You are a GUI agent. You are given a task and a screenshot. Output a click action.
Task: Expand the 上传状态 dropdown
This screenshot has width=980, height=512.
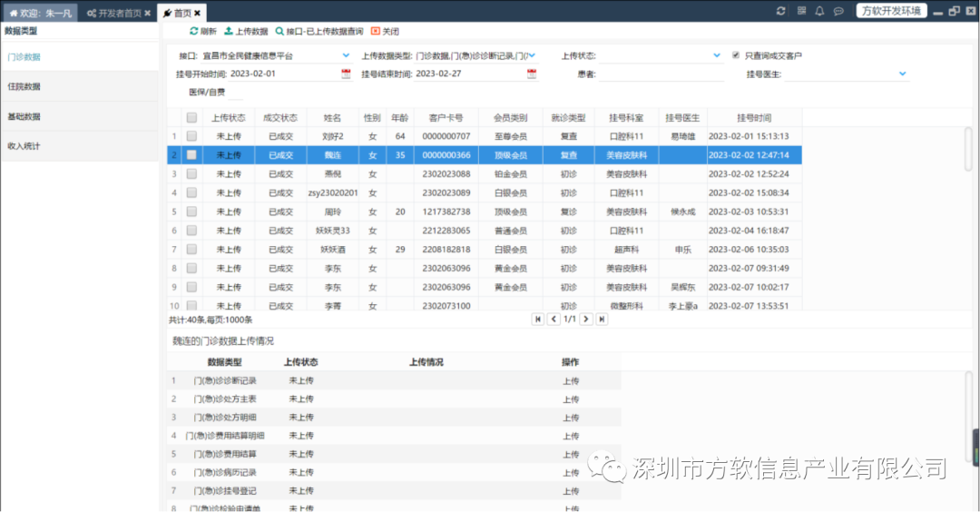pos(718,55)
